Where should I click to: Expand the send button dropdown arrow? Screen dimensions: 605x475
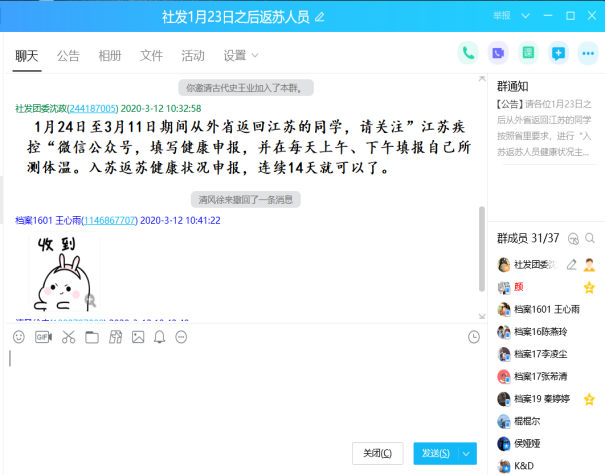point(467,454)
